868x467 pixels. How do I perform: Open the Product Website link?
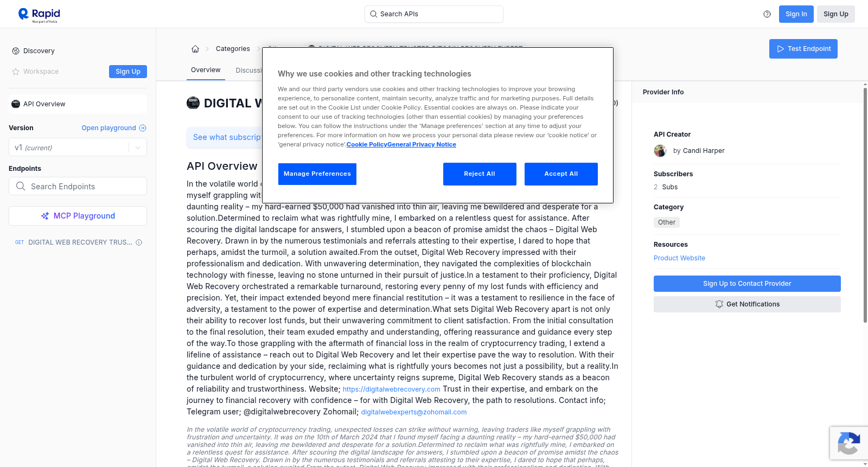coord(679,258)
